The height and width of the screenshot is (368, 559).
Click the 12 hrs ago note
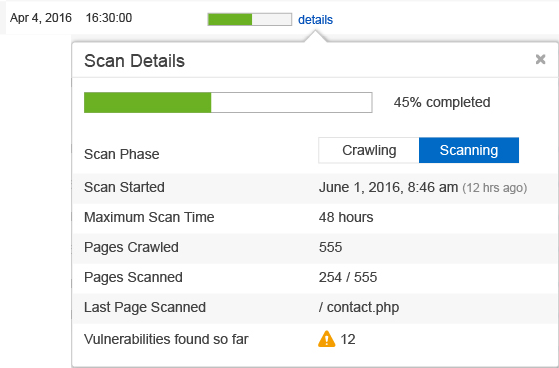pos(494,188)
